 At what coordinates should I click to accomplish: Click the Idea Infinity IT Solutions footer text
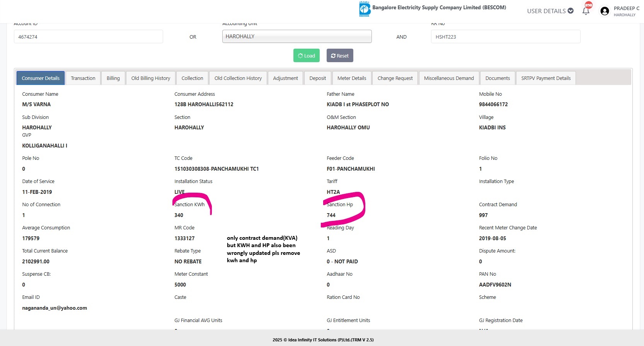(323, 340)
